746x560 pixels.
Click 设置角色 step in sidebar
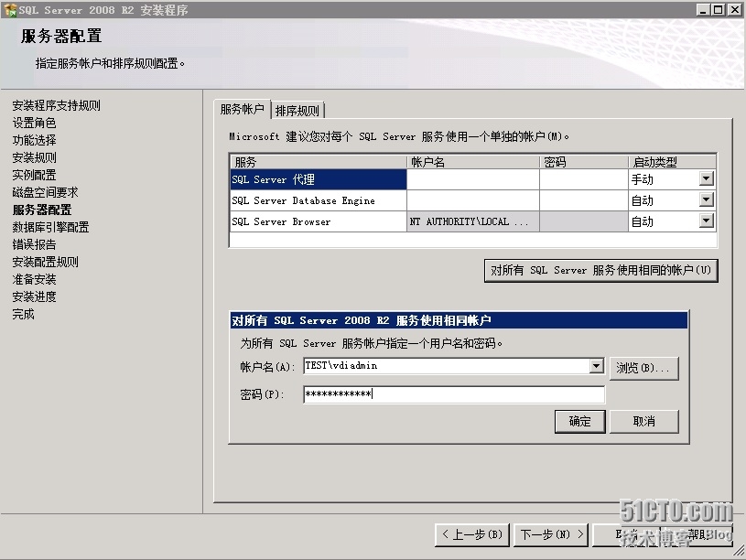[x=34, y=123]
